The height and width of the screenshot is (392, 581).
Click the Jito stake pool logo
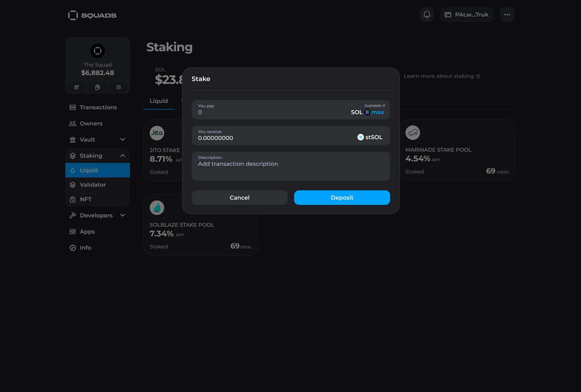[x=157, y=133]
